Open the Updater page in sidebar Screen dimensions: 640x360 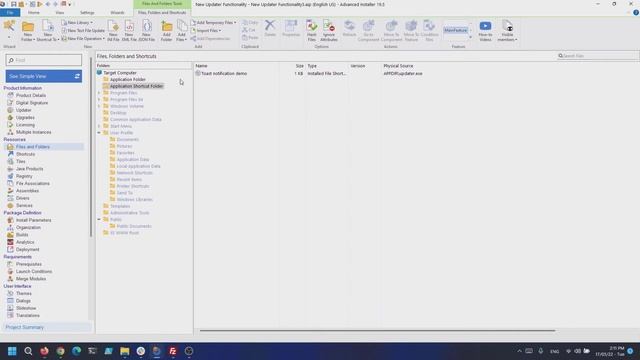[x=23, y=110]
